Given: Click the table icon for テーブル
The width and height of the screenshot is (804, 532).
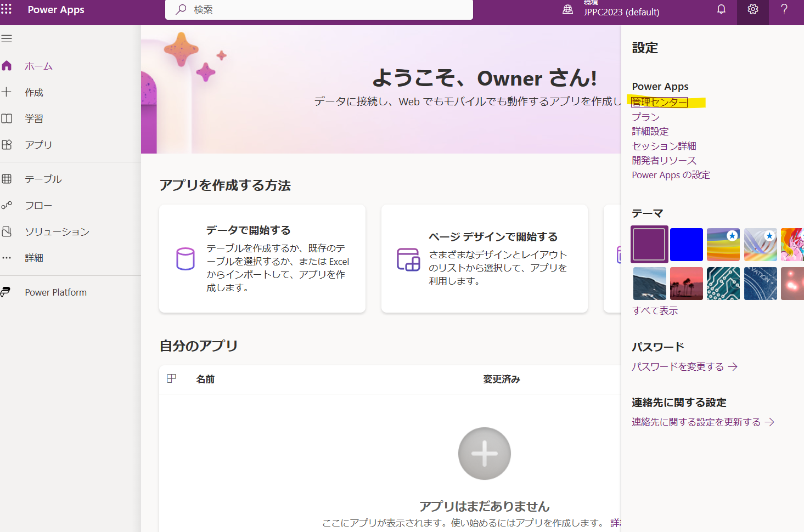Looking at the screenshot, I should pos(7,179).
